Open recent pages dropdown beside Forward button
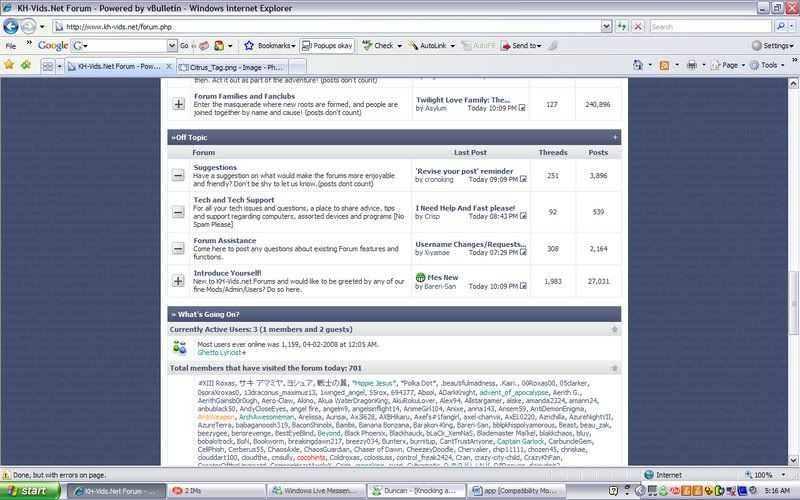The image size is (800, 500). [x=42, y=27]
